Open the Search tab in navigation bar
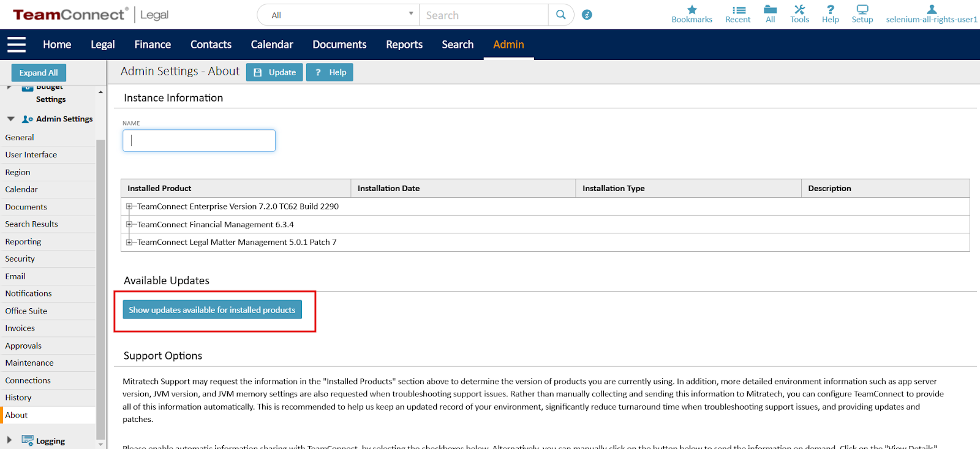 point(458,45)
